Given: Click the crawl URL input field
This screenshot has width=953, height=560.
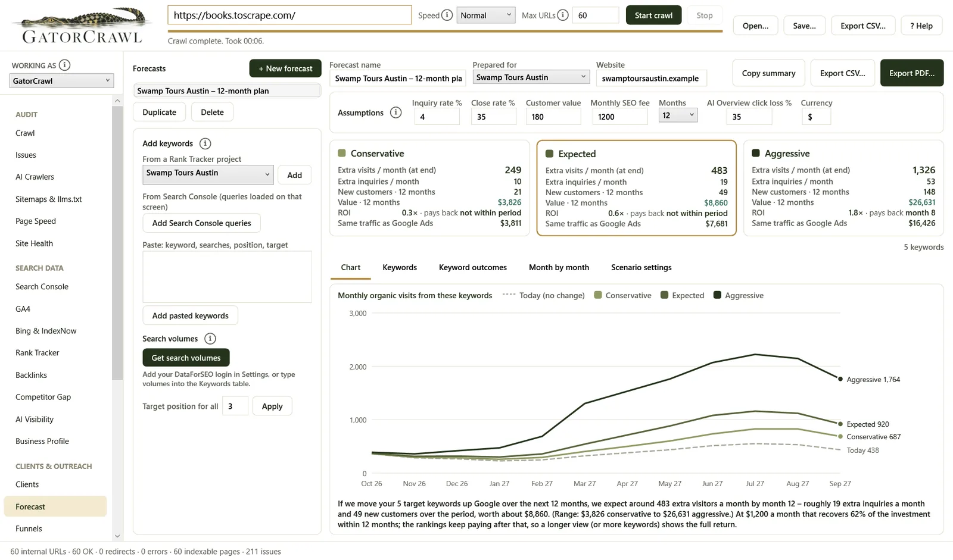Looking at the screenshot, I should point(289,15).
